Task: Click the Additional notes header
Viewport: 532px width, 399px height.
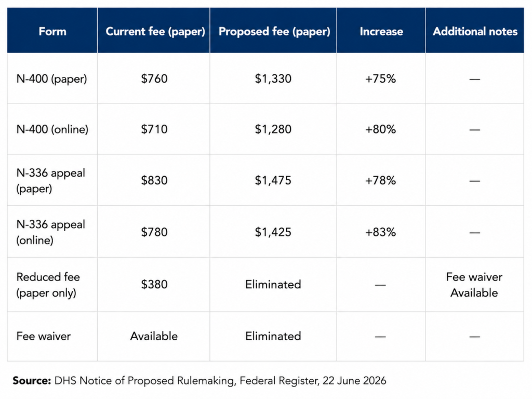Action: coord(475,31)
